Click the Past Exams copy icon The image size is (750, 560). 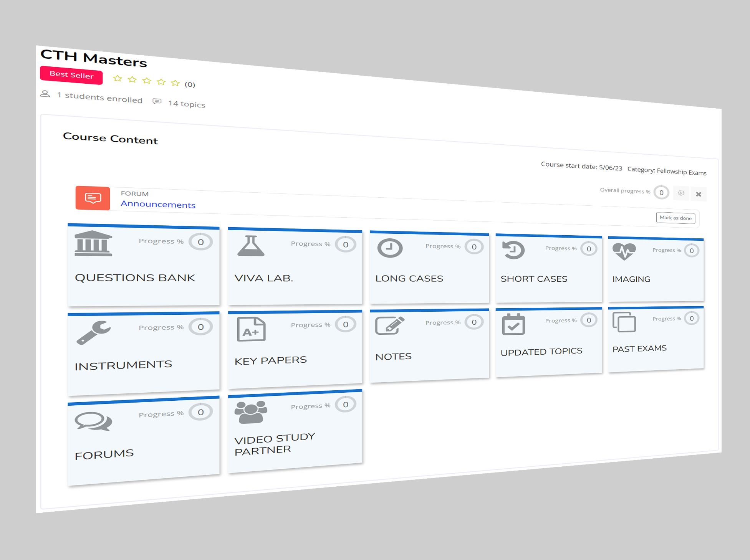pos(624,322)
